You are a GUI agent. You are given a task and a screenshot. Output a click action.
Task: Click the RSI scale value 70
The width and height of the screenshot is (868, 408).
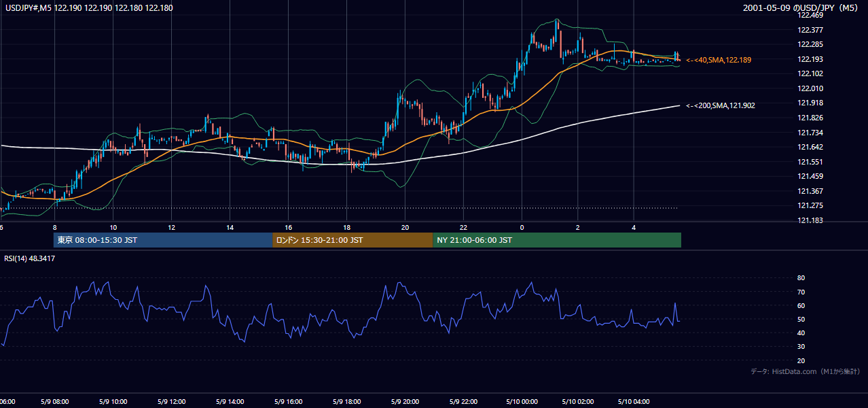pos(801,292)
